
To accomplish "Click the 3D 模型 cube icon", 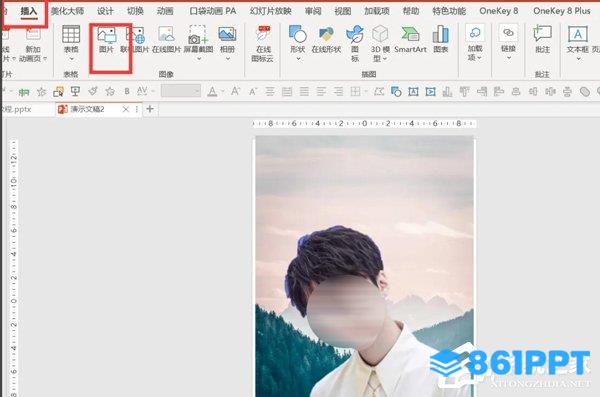I will click(380, 34).
